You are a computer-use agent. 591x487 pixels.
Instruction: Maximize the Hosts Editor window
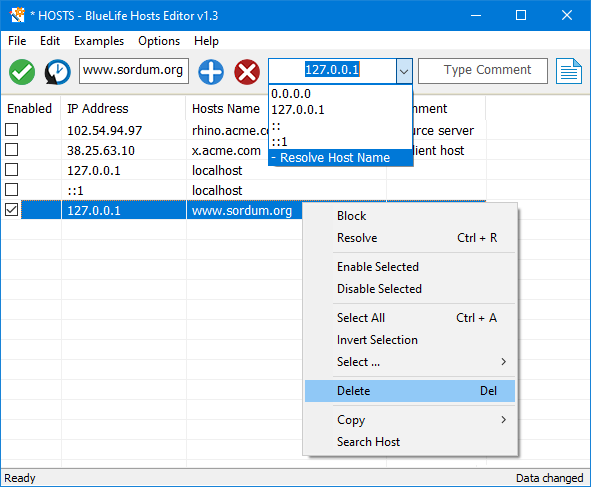[x=521, y=15]
